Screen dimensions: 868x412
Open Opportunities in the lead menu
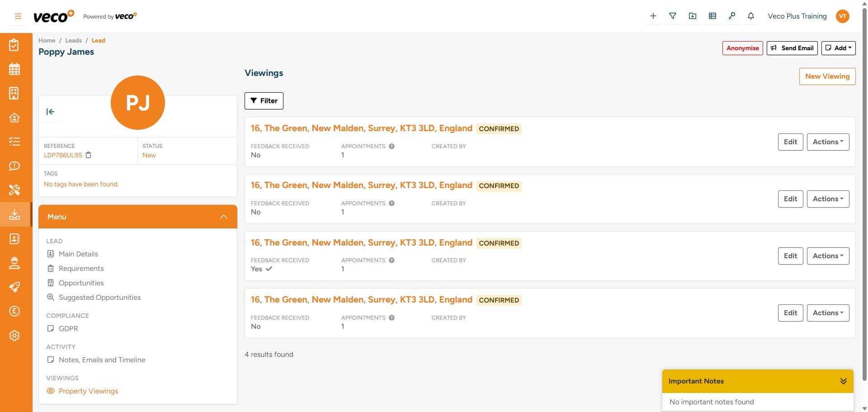[81, 283]
